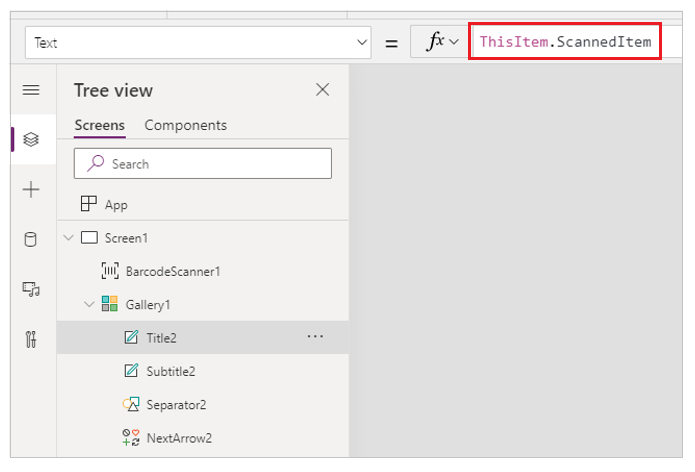Open the Title2 more options ellipsis
The width and height of the screenshot is (695, 472).
(x=315, y=337)
